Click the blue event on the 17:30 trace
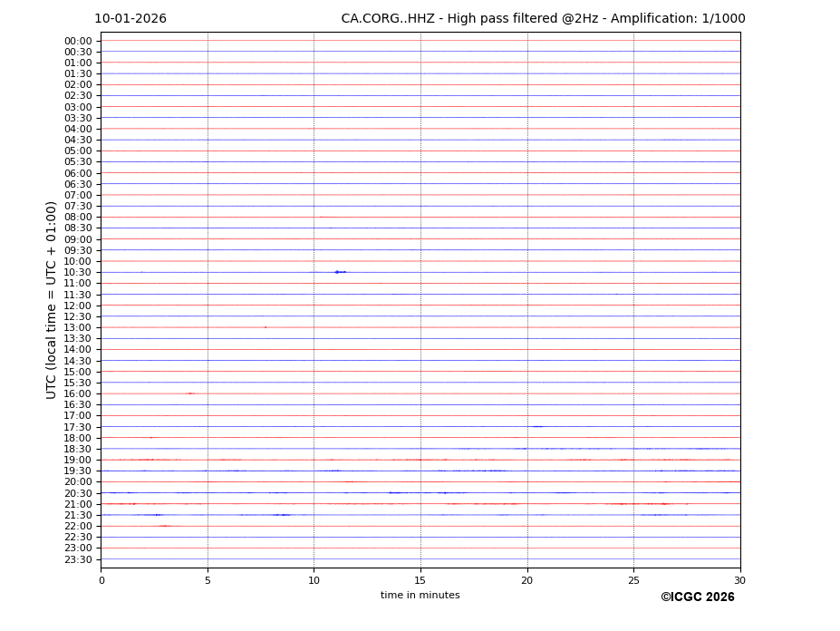The image size is (840, 631). coord(537,426)
